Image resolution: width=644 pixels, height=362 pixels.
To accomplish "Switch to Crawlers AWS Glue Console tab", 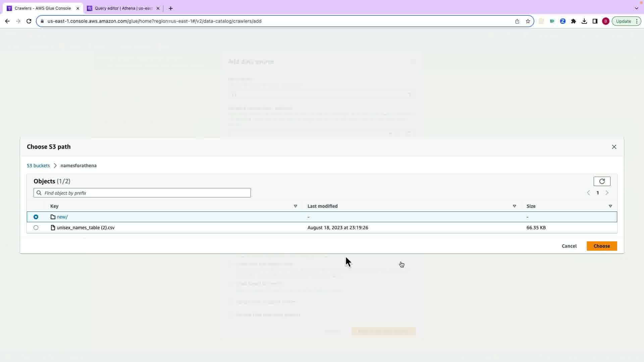I will (x=43, y=8).
